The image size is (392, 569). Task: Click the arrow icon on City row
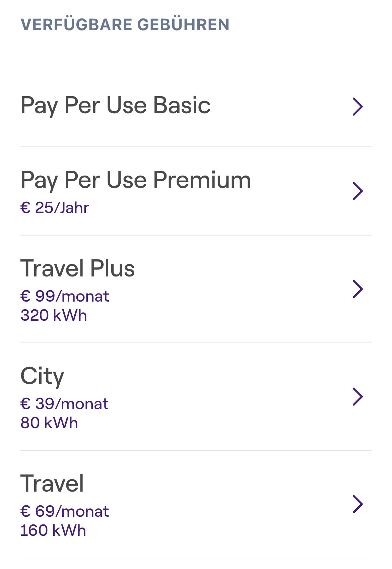358,396
